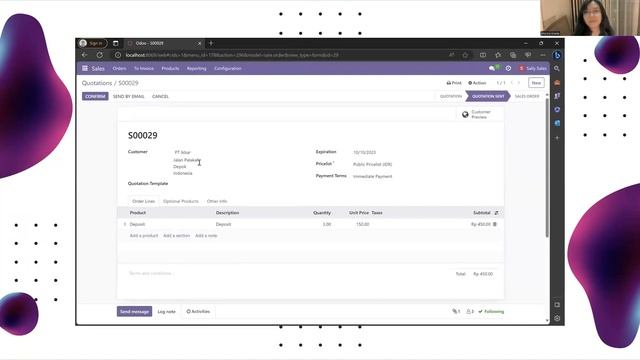The image size is (640, 360).
Task: Toggle Following status in chatter
Action: 491,311
